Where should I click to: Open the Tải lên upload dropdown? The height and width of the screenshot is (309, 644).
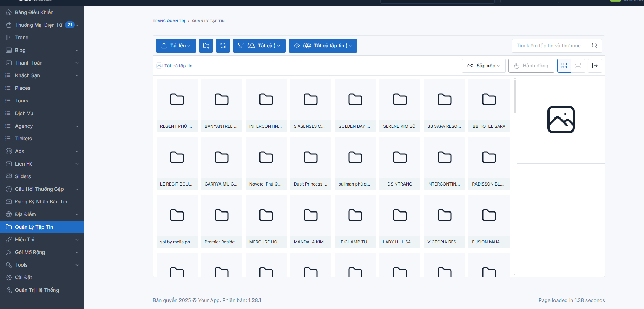coord(176,46)
